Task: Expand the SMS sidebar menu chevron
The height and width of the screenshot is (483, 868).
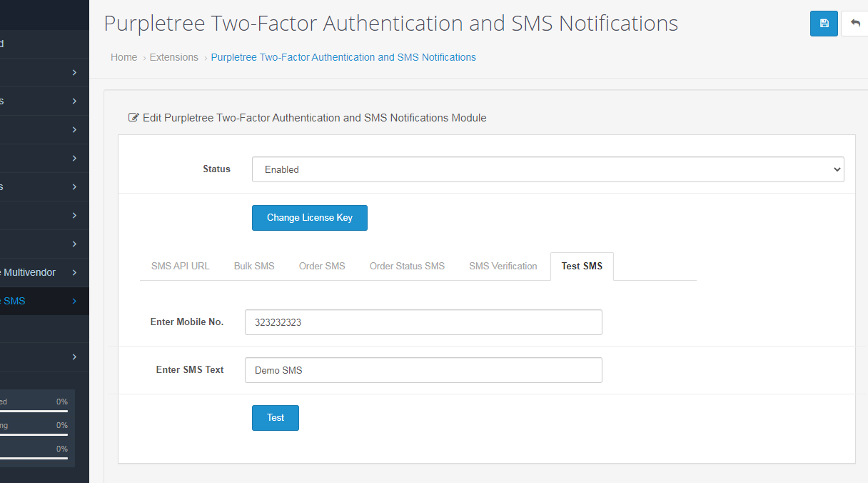Action: click(74, 301)
